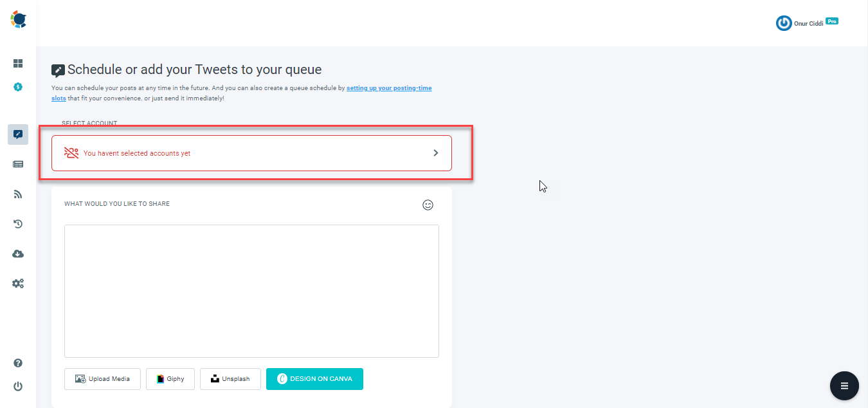View posting history via the clock icon
The image size is (868, 408).
point(18,223)
